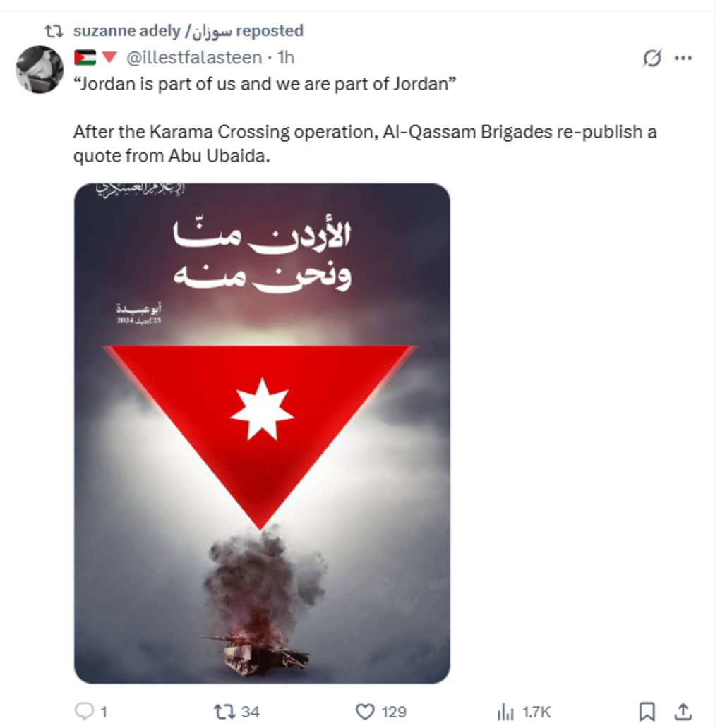
Task: Click the repost icon with 34 count
Action: (x=224, y=711)
